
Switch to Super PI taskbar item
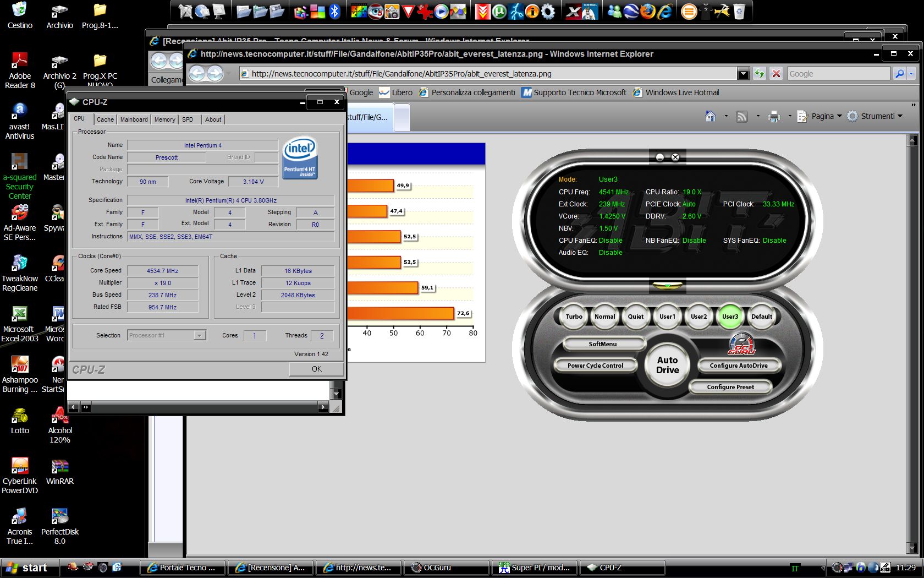[x=535, y=568]
